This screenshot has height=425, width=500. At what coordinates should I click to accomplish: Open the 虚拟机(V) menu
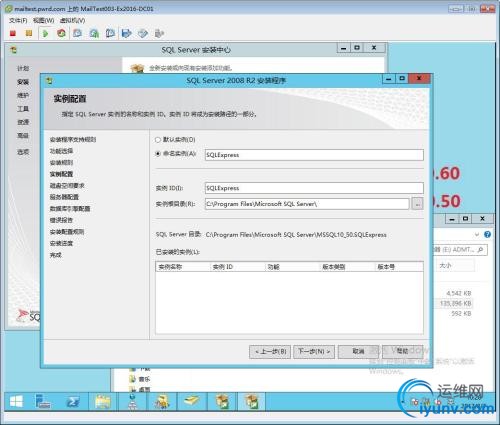(x=72, y=20)
